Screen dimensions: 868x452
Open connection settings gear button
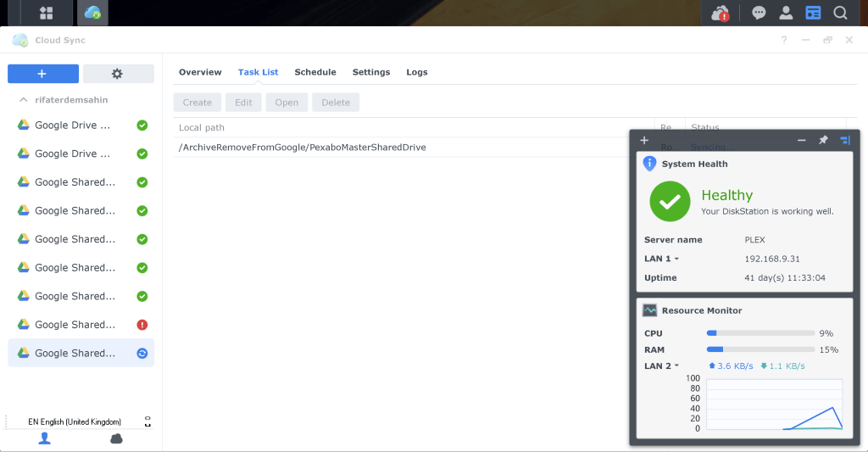coord(119,74)
